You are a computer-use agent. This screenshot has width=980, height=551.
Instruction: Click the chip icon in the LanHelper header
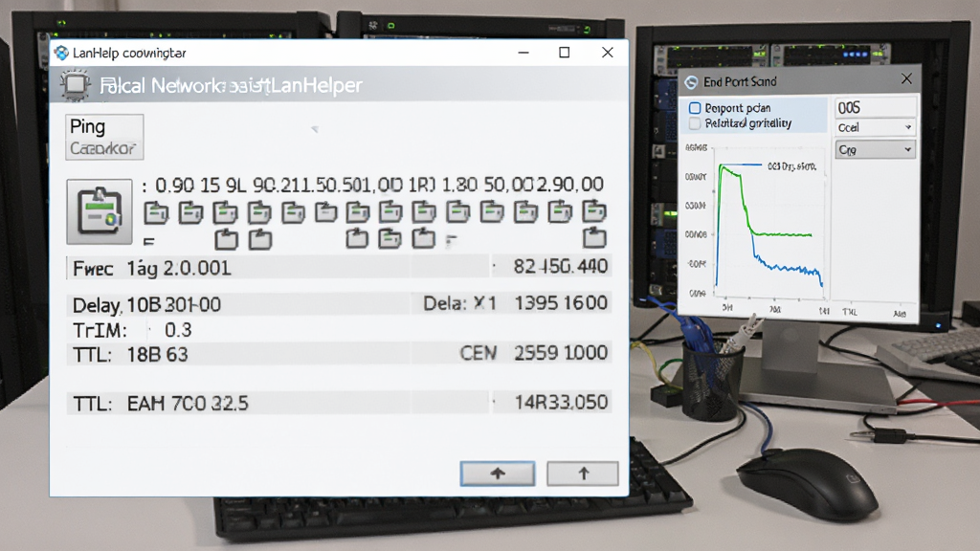pos(75,85)
